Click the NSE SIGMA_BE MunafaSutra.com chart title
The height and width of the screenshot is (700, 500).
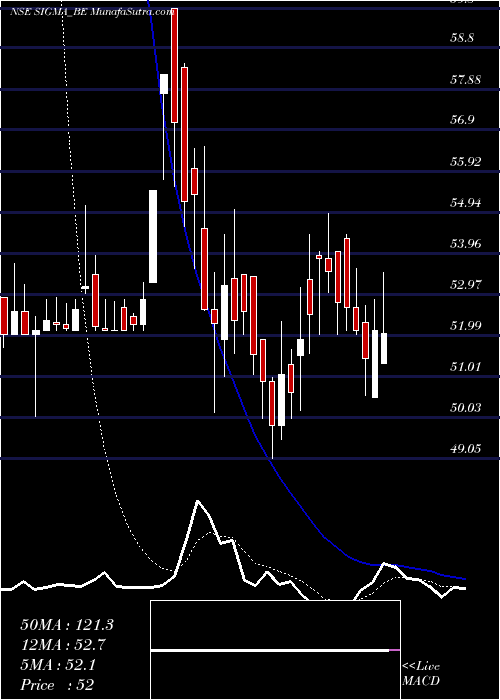[92, 12]
